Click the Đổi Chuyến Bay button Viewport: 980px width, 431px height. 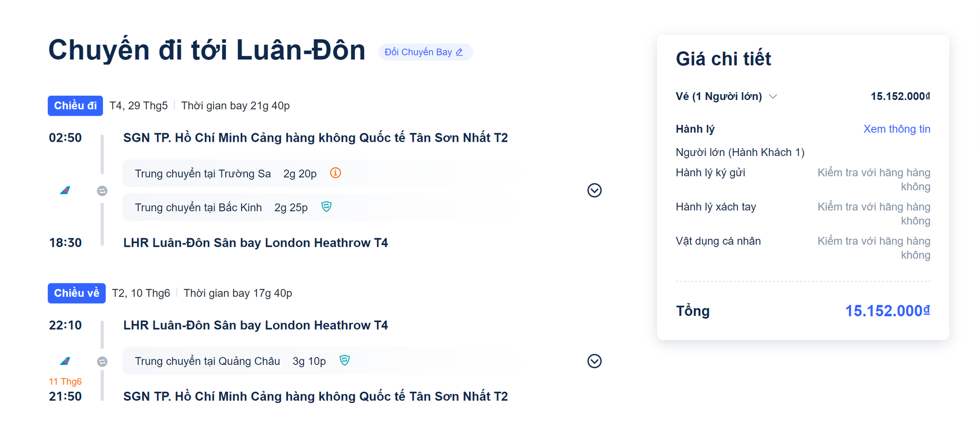425,52
